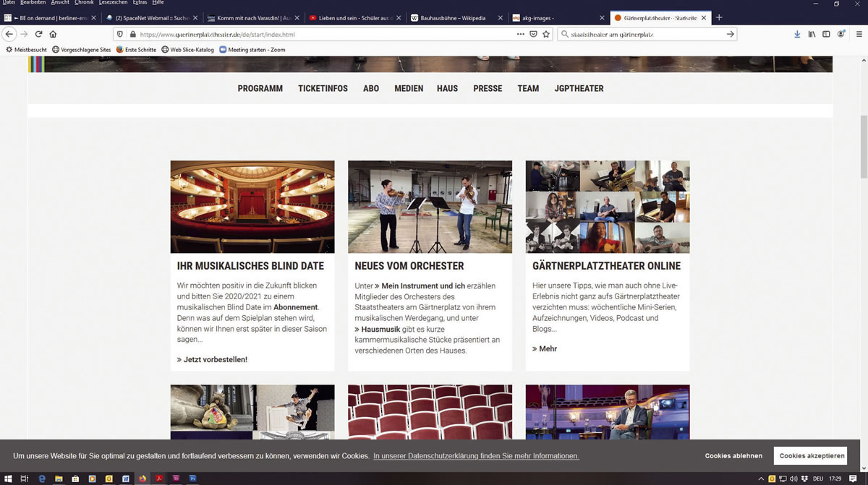Bookmark this page with the star icon
The width and height of the screenshot is (868, 485).
click(x=546, y=34)
